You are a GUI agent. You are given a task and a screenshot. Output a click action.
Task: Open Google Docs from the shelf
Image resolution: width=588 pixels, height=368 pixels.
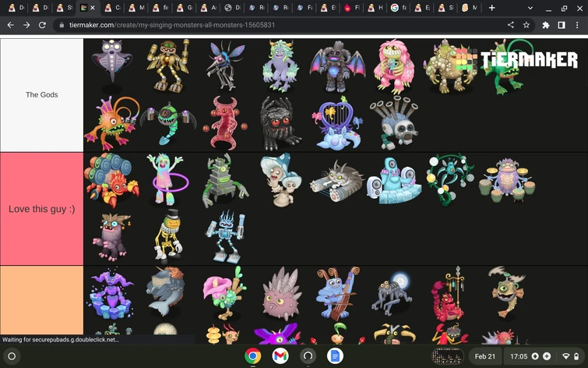pos(335,356)
